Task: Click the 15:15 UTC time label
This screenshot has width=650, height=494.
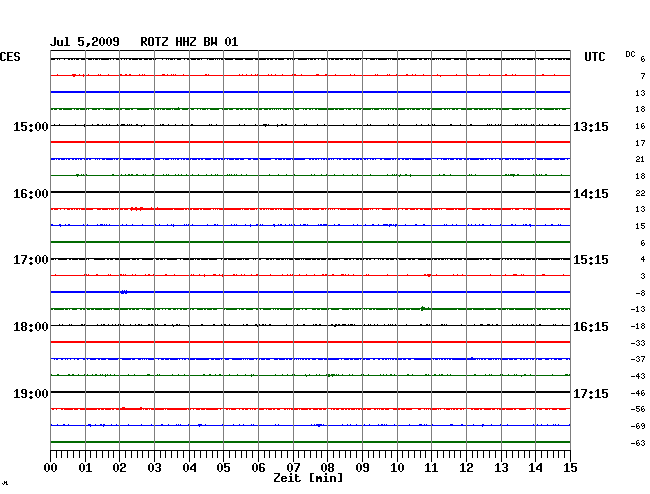Action: tap(591, 260)
